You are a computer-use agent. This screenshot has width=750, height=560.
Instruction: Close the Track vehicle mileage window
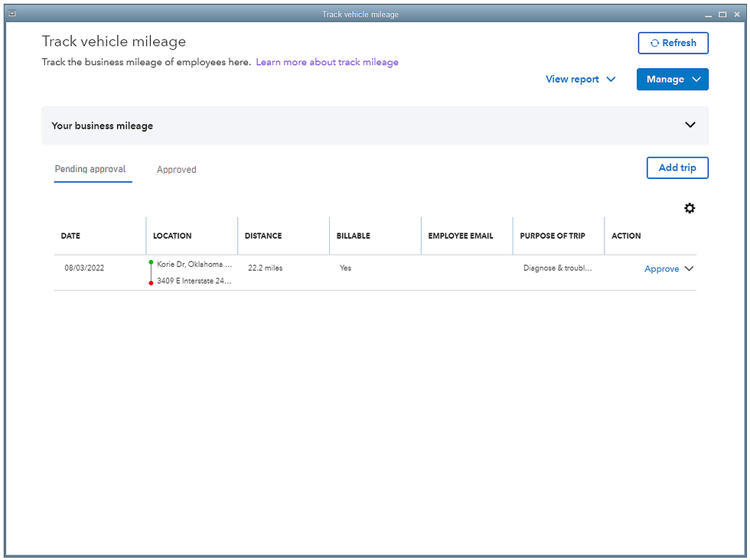(x=737, y=15)
